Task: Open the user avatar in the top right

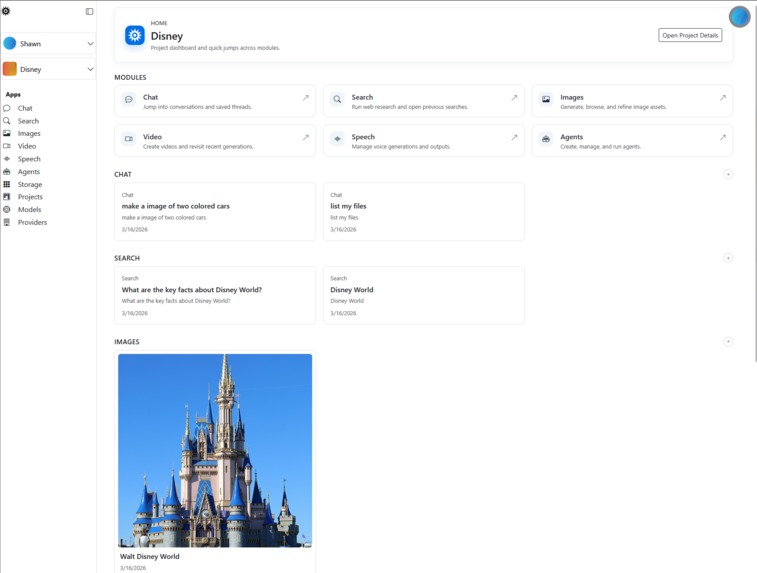Action: 739,17
